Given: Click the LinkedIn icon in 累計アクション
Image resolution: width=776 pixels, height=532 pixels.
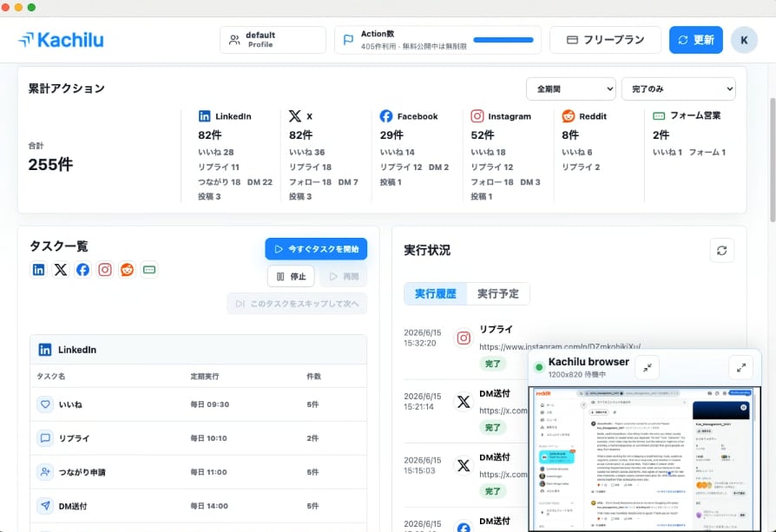Looking at the screenshot, I should coord(204,116).
